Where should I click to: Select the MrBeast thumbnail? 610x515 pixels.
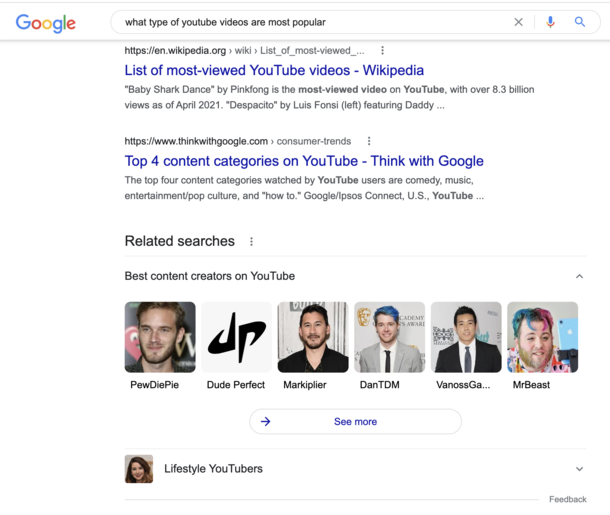click(x=542, y=337)
